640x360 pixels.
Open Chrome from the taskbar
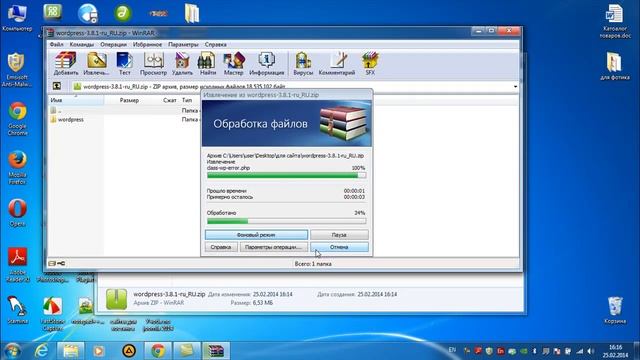coord(158,351)
